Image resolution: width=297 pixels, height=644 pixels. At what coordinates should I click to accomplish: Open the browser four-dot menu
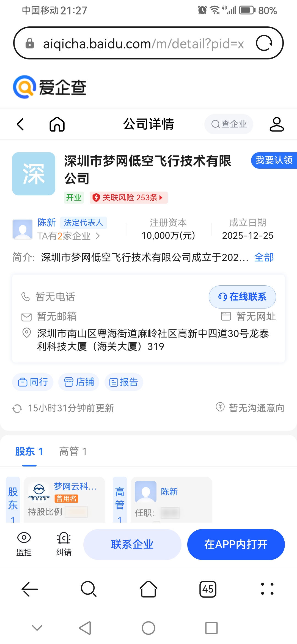pyautogui.click(x=267, y=589)
